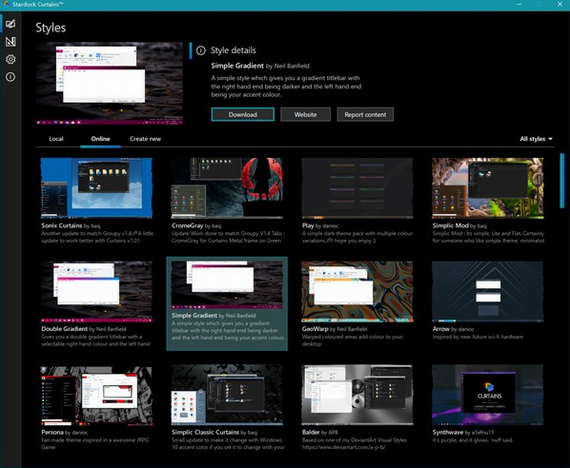
Task: Click the 'Synthwave' title text
Action: (x=447, y=432)
